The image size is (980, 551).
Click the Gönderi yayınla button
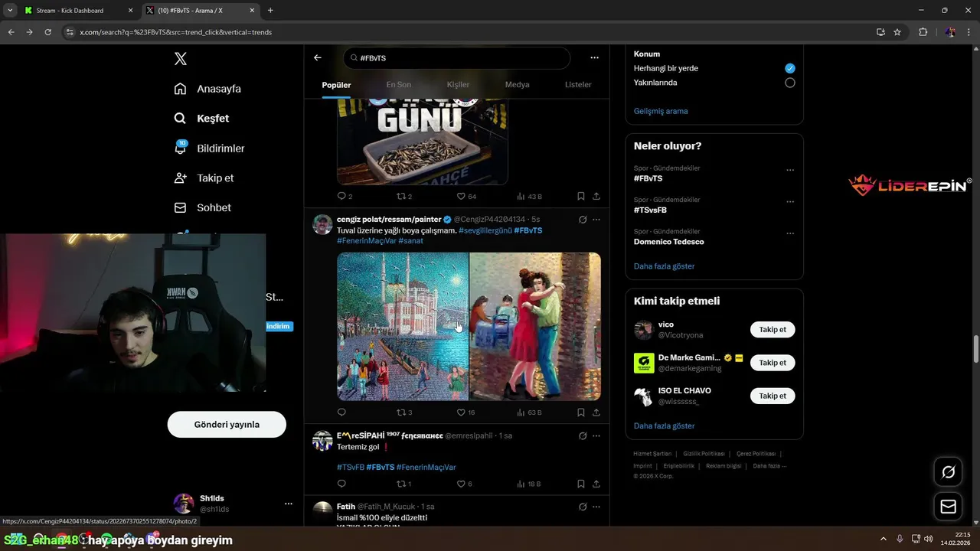(x=227, y=425)
